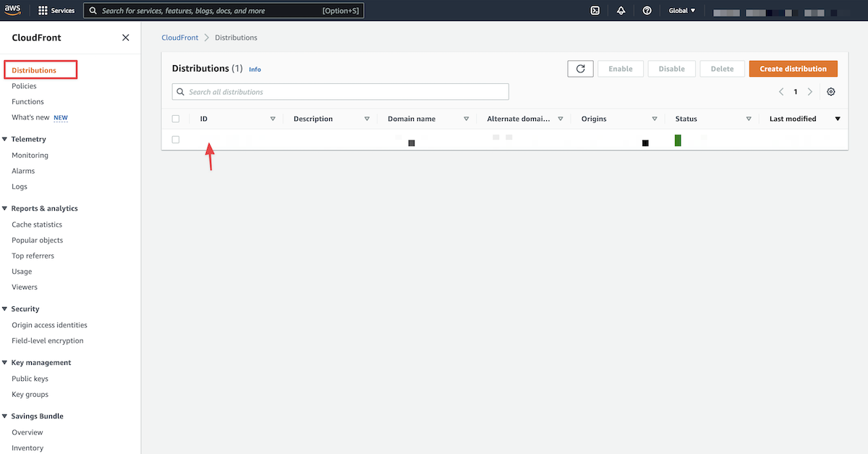View Popular objects report

(38, 240)
